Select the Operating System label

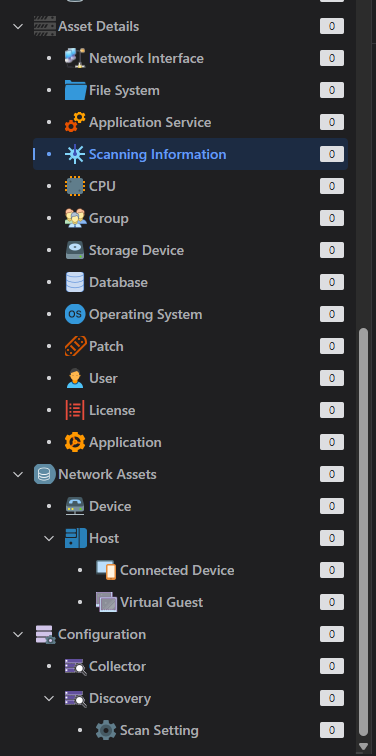146,314
